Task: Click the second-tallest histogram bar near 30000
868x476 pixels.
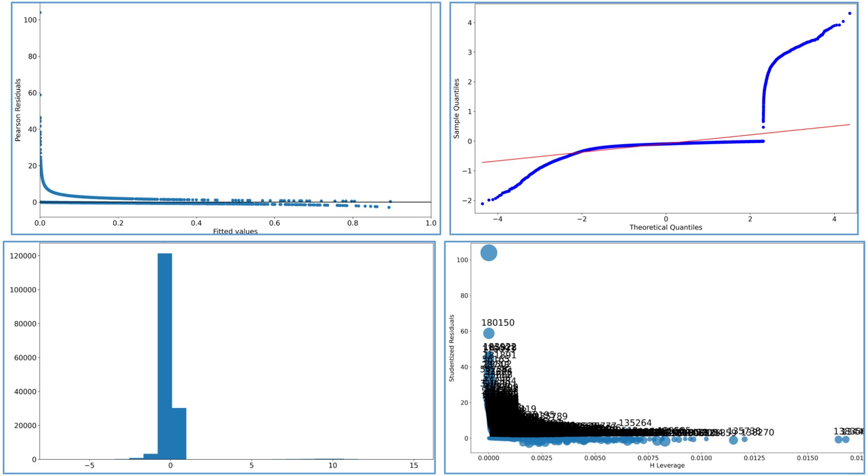Action: 179,433
